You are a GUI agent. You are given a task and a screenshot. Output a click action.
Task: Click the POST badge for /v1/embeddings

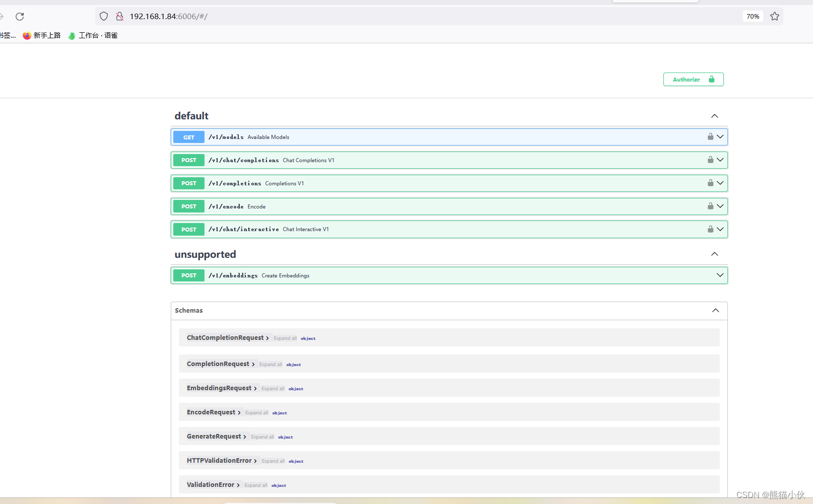point(189,275)
